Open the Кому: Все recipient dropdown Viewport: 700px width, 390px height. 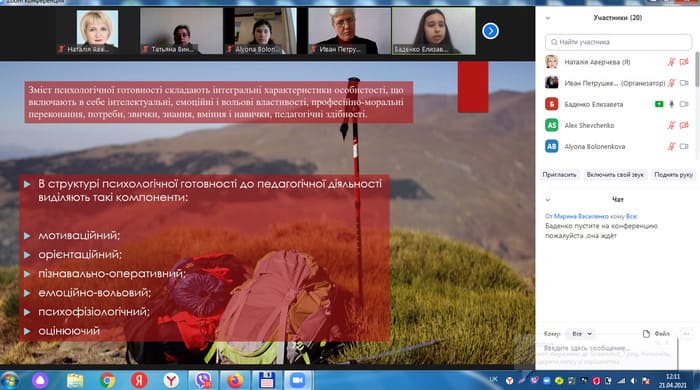tap(582, 334)
